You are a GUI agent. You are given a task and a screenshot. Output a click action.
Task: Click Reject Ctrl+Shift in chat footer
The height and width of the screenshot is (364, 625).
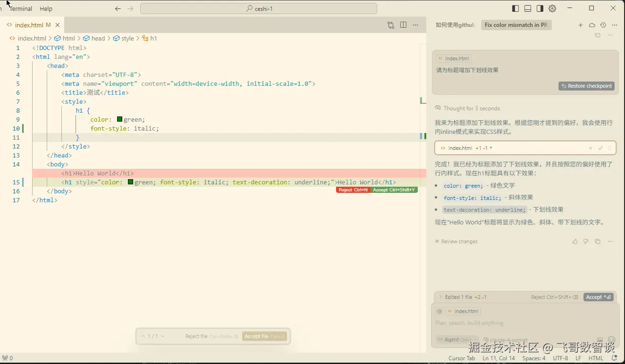[555, 297]
